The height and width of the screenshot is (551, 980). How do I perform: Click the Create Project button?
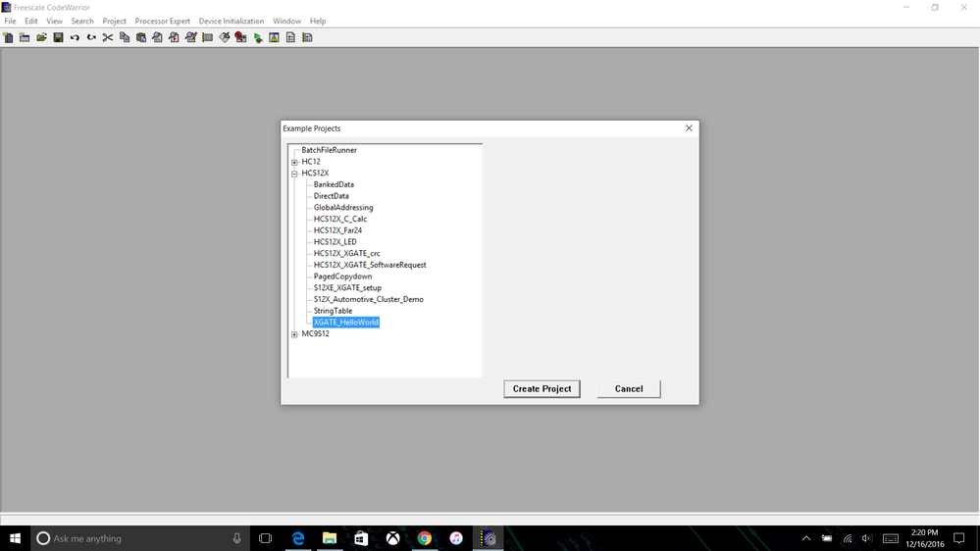[542, 388]
